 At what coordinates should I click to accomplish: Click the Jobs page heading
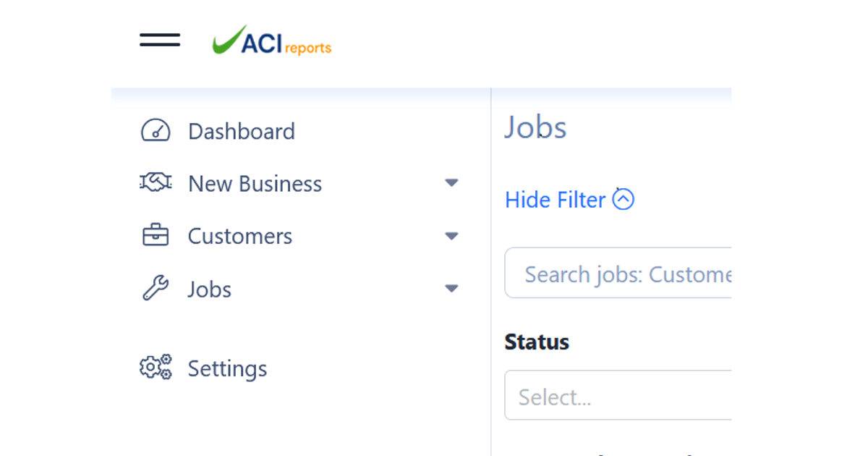(x=535, y=127)
